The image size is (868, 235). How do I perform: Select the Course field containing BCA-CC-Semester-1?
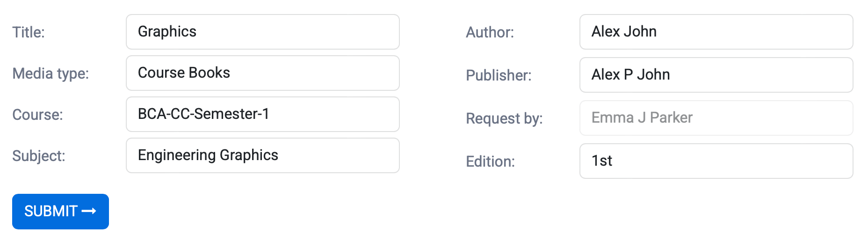pyautogui.click(x=262, y=114)
